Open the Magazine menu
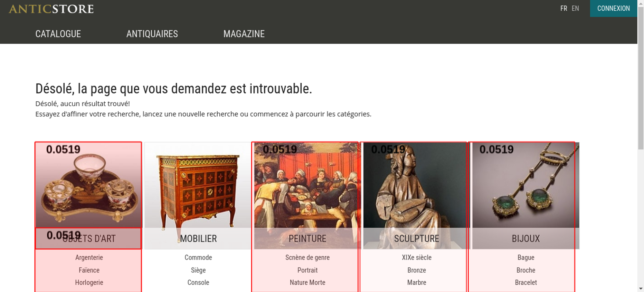 click(244, 34)
